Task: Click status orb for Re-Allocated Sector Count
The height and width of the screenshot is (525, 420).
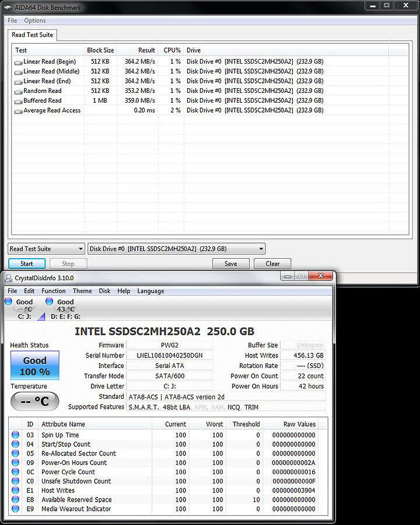Action: tap(15, 453)
